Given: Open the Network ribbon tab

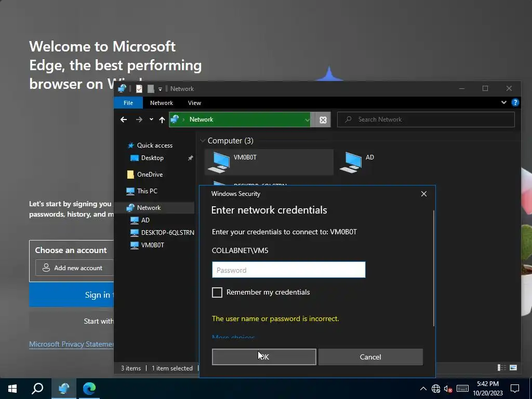Looking at the screenshot, I should point(162,103).
